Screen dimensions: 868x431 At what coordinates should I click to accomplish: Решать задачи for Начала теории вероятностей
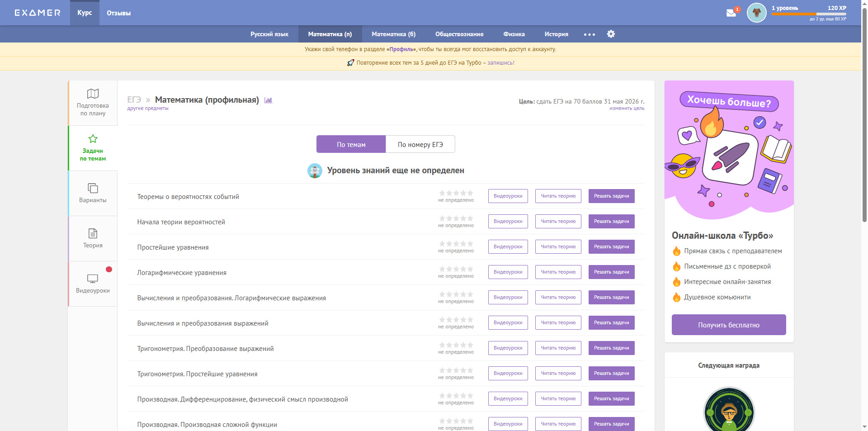point(611,221)
